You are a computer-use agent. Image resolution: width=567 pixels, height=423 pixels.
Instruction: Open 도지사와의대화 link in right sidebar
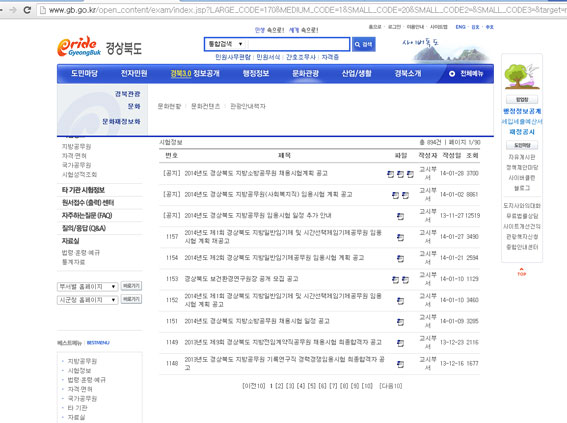522,205
